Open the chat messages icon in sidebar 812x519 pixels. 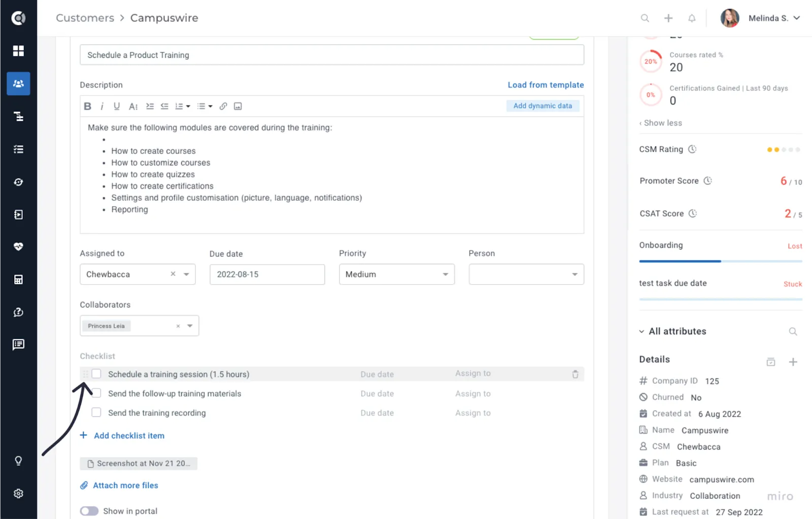point(18,345)
